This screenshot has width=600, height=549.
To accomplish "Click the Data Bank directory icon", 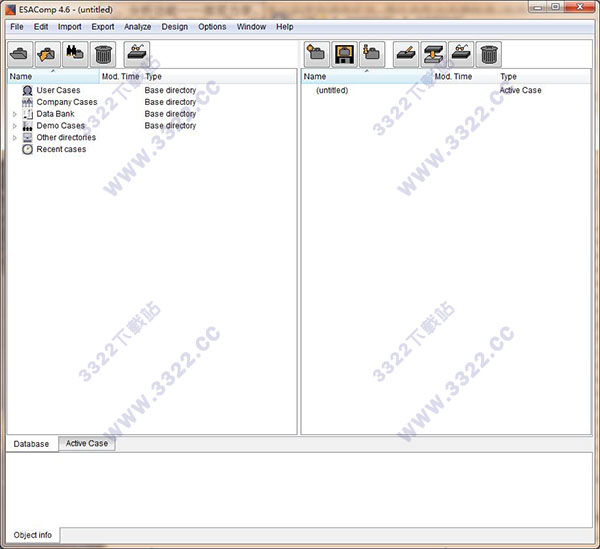I will click(28, 114).
